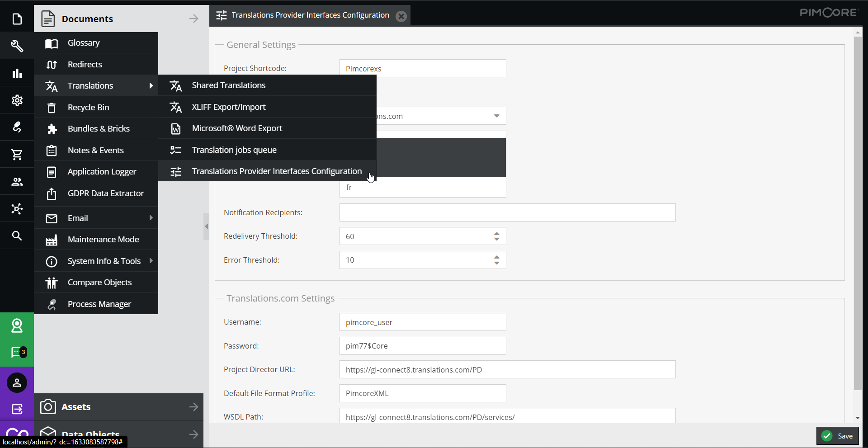Click the Translation jobs queue icon
868x448 pixels.
pyautogui.click(x=175, y=150)
